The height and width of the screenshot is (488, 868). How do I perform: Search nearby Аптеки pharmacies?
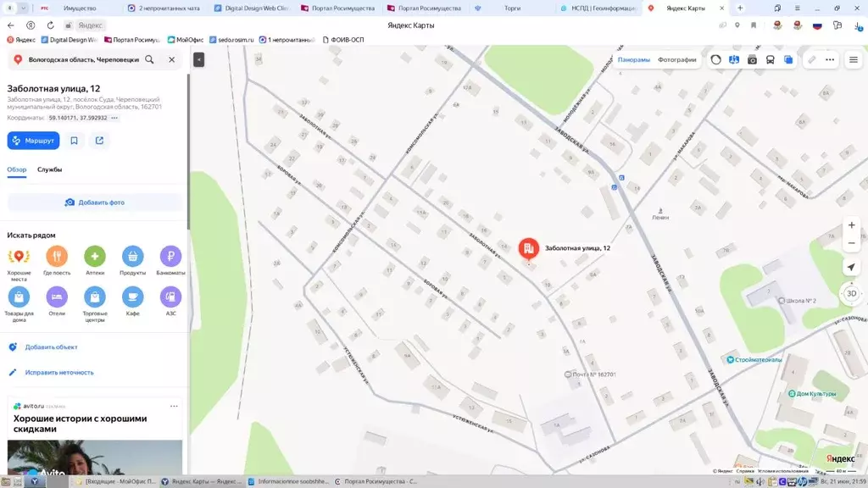95,261
